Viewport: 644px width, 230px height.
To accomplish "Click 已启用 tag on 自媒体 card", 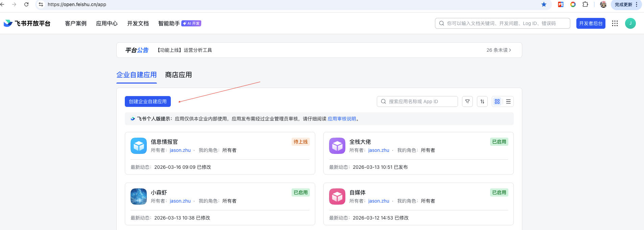I will point(499,192).
